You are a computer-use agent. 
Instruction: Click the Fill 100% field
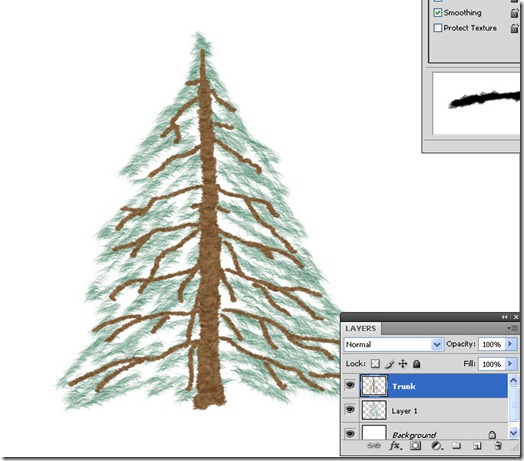coord(492,364)
